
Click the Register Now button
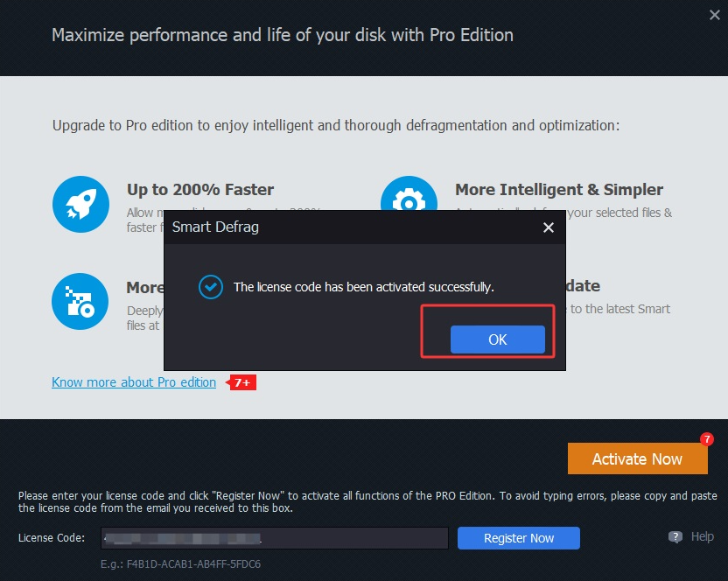pyautogui.click(x=518, y=538)
